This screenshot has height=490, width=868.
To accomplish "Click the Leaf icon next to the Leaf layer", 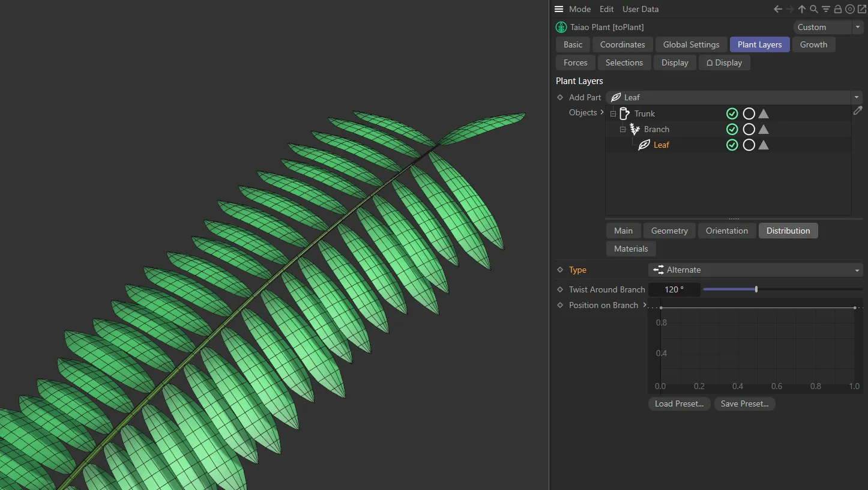I will pos(643,145).
